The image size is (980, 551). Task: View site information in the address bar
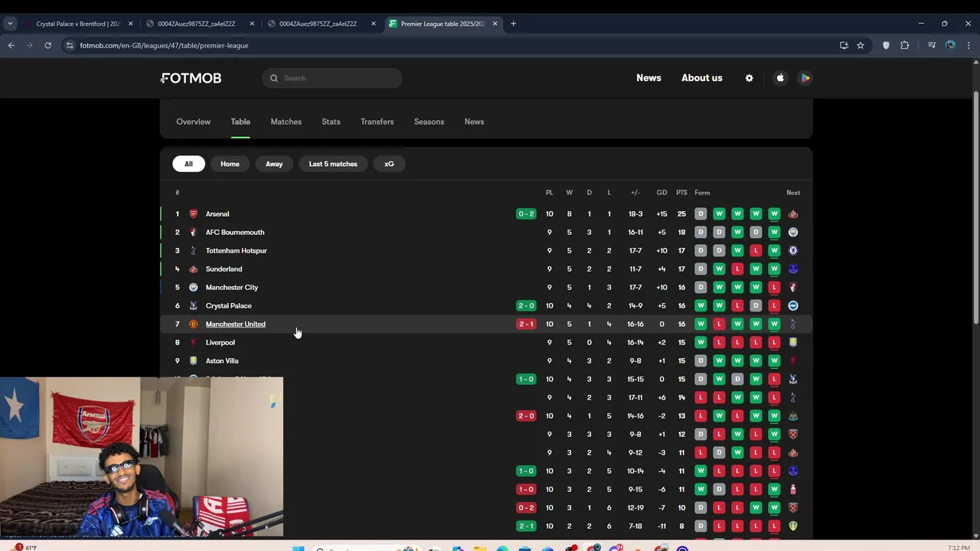click(70, 45)
